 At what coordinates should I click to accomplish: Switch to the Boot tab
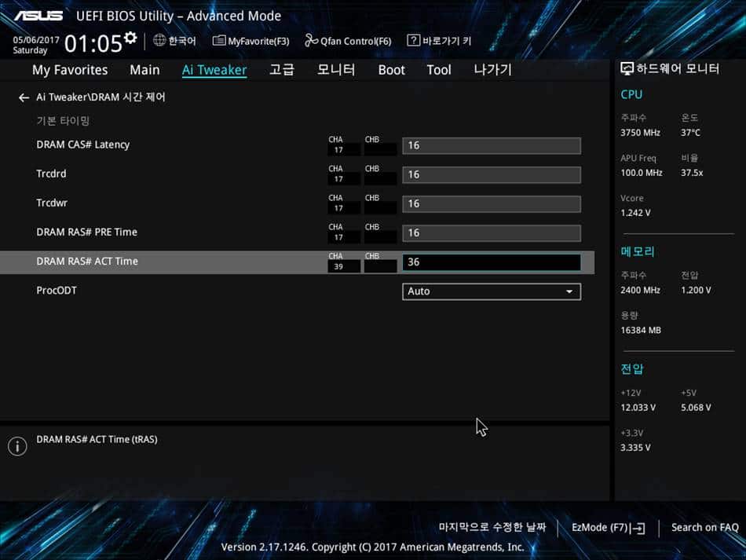(391, 70)
